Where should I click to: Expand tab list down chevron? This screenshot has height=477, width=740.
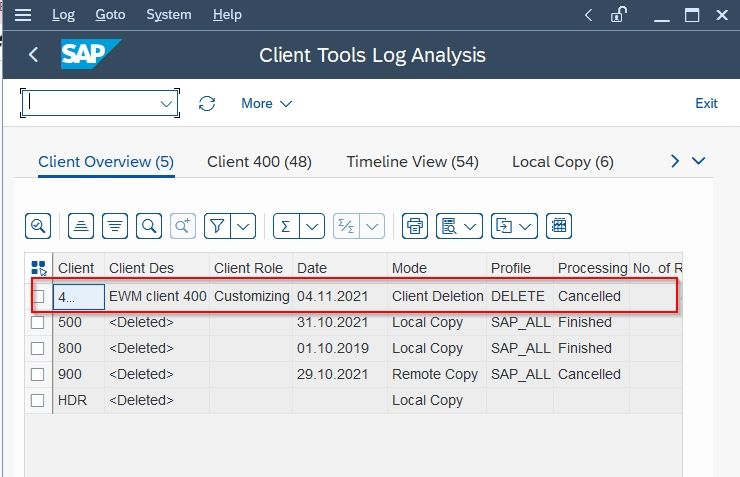698,161
